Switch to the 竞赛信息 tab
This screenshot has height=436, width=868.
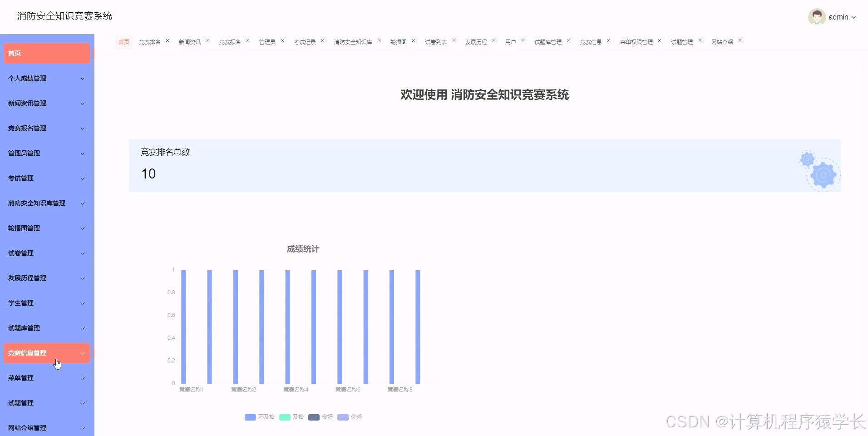(591, 42)
